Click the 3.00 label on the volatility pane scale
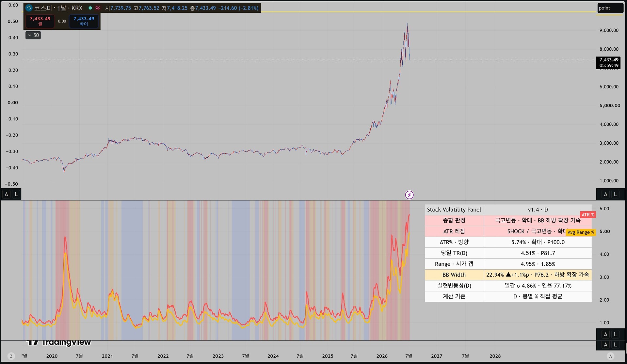Image resolution: width=627 pixels, height=364 pixels. (604, 277)
